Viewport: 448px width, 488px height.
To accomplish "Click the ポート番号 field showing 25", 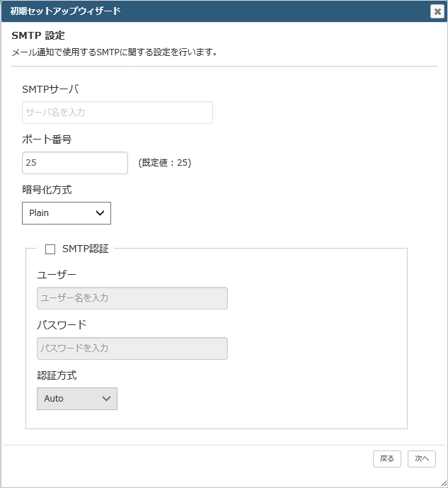I will [75, 163].
